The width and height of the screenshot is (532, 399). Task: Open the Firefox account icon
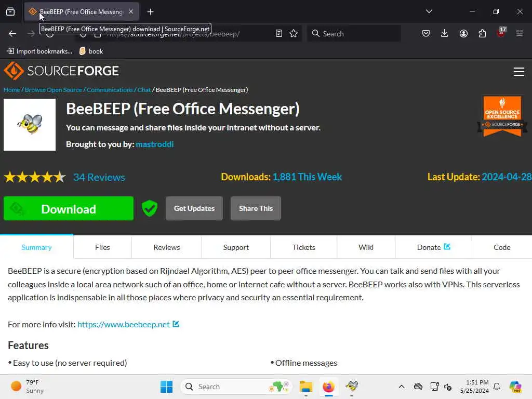pos(463,33)
